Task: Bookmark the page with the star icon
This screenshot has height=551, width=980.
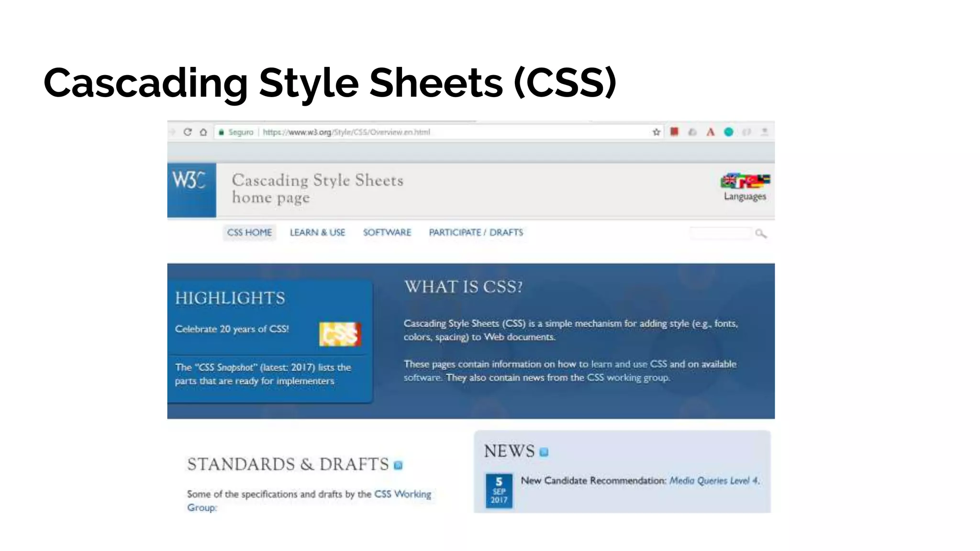Action: click(656, 132)
